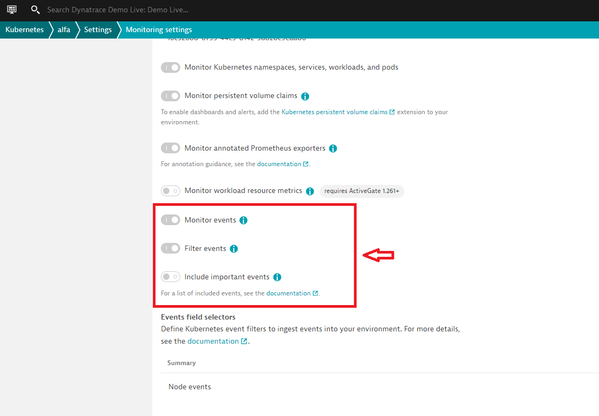Click the info icon beside Monitor events
Viewport: 599px width, 416px height.
click(x=243, y=220)
